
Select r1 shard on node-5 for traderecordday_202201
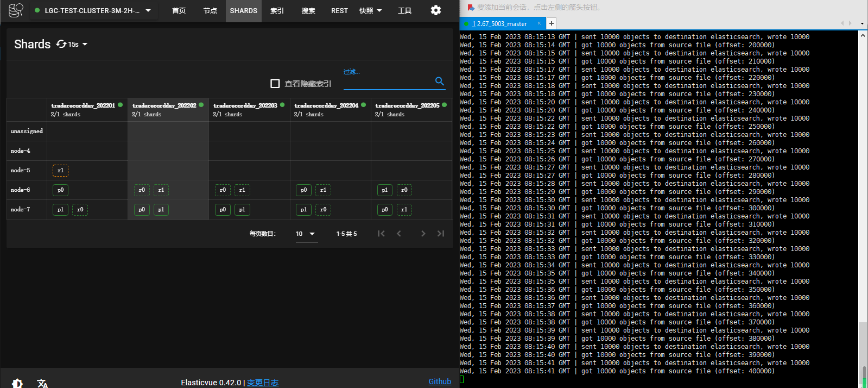(60, 171)
